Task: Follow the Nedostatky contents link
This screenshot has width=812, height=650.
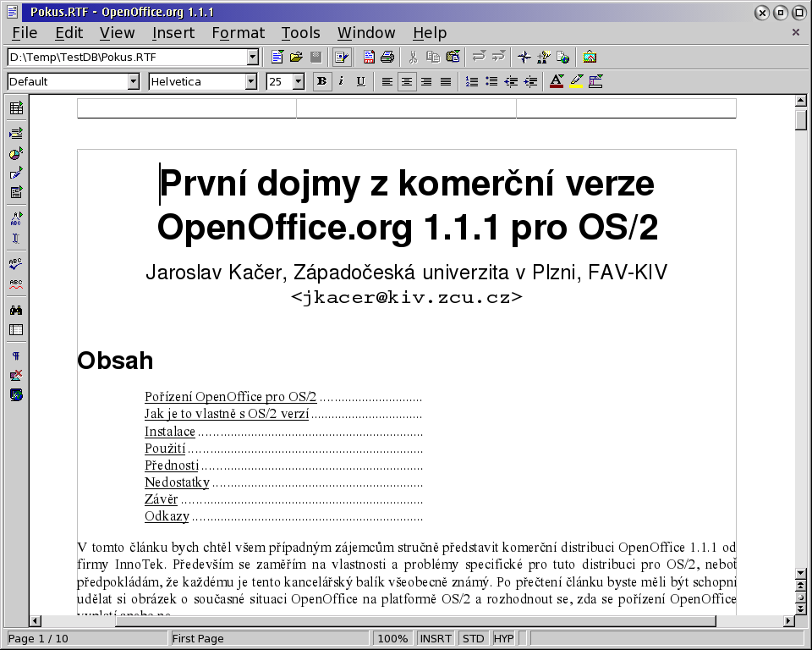Action: click(177, 482)
